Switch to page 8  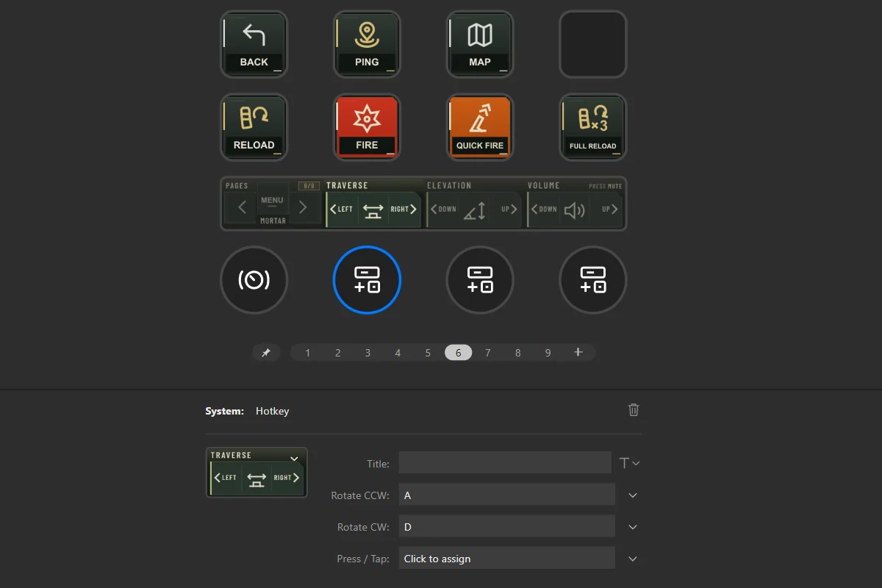click(x=517, y=353)
